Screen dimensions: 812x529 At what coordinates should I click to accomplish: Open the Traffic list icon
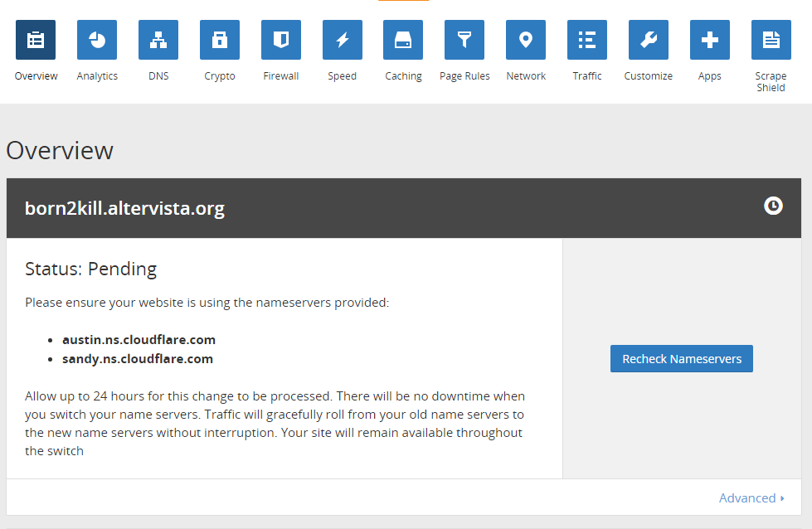587,40
